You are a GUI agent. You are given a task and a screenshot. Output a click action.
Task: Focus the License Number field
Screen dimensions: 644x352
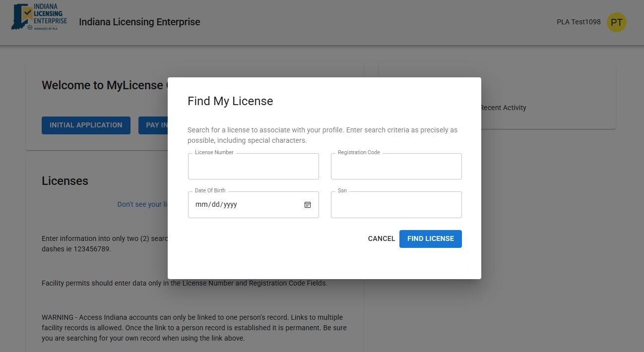tap(253, 167)
